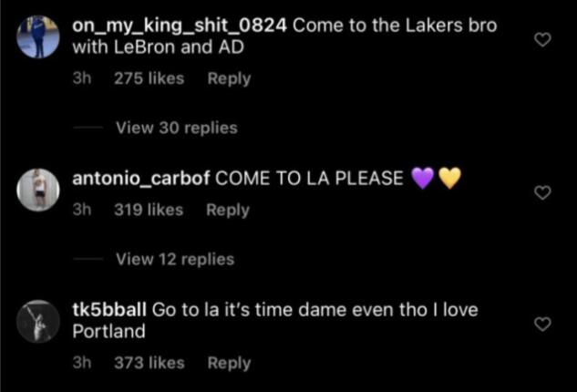Viewport: 577px width, 392px height.
Task: Open on_my_king_shit_0824's profile picture
Action: pos(39,37)
